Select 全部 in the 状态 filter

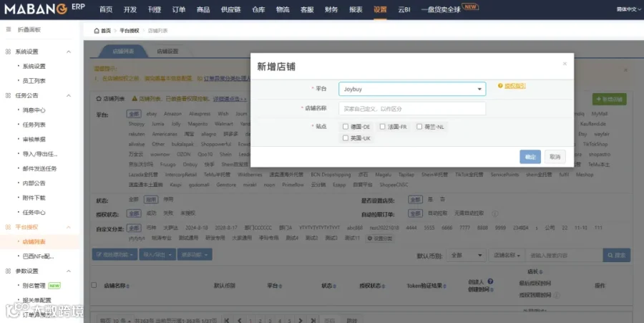tap(134, 199)
